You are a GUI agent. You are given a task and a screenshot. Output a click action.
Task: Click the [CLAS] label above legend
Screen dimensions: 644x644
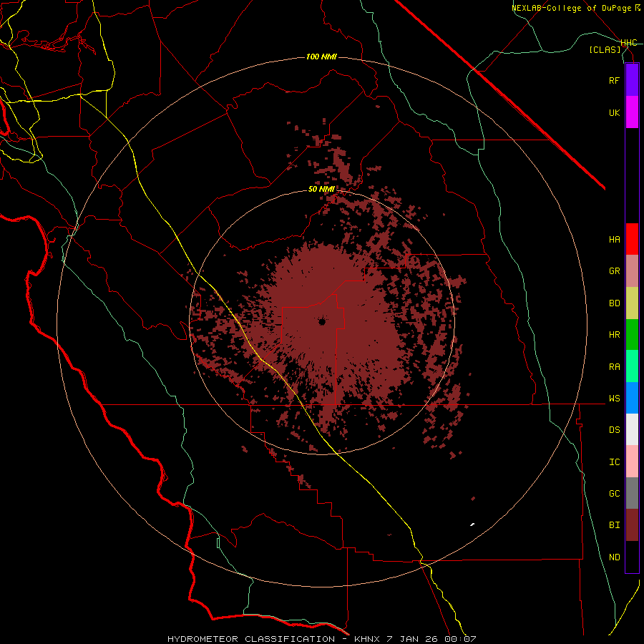(605, 50)
